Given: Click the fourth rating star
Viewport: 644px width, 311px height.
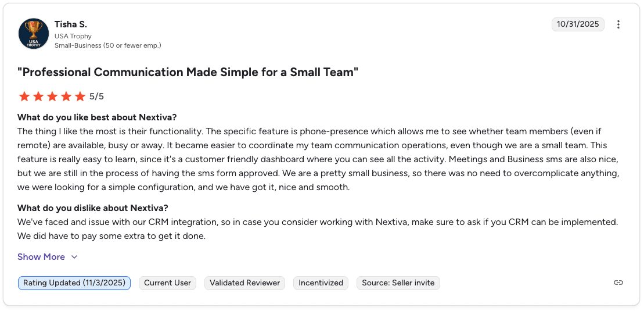Looking at the screenshot, I should (66, 96).
